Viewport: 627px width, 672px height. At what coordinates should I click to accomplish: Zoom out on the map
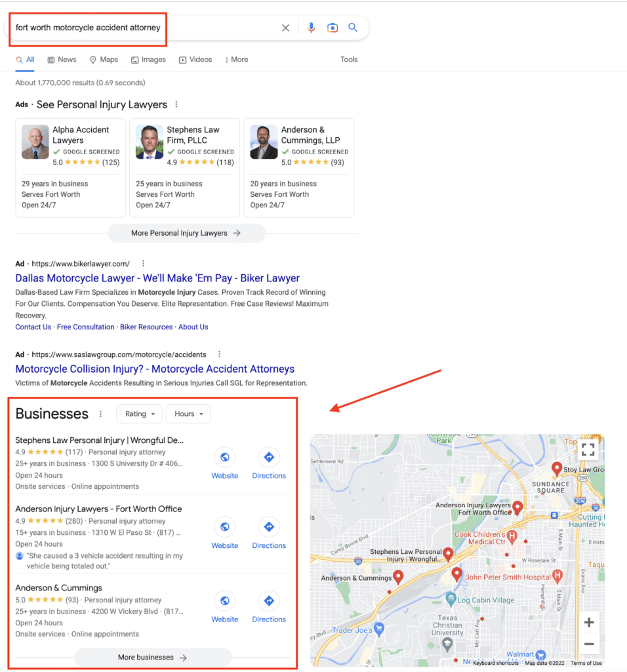pyautogui.click(x=589, y=644)
